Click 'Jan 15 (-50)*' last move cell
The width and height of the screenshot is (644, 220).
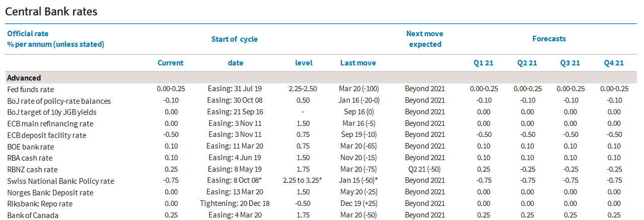click(358, 181)
